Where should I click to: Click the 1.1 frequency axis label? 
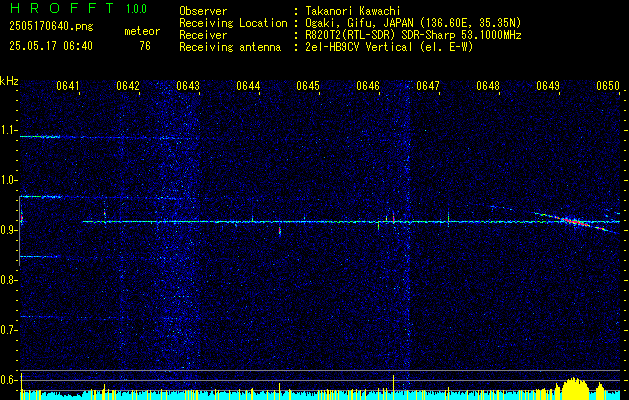click(9, 130)
